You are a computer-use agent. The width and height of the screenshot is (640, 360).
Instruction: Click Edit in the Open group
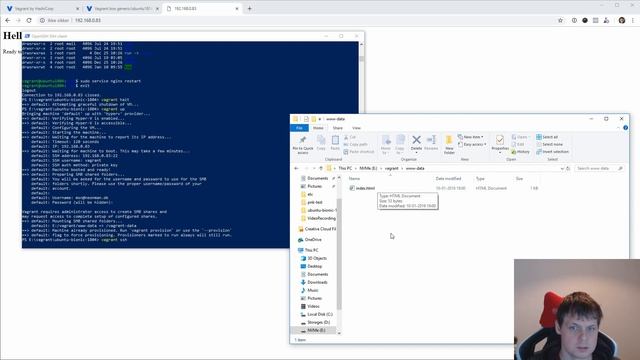[518, 144]
